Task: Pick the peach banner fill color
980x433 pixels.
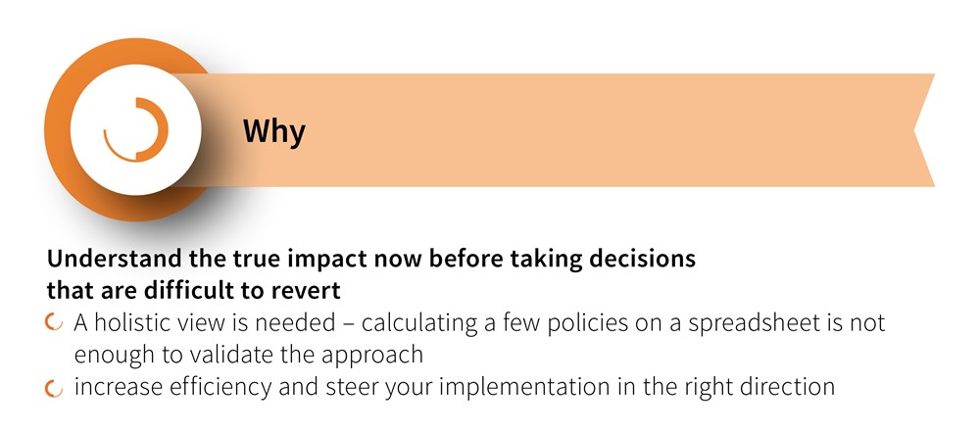Action: (x=563, y=130)
